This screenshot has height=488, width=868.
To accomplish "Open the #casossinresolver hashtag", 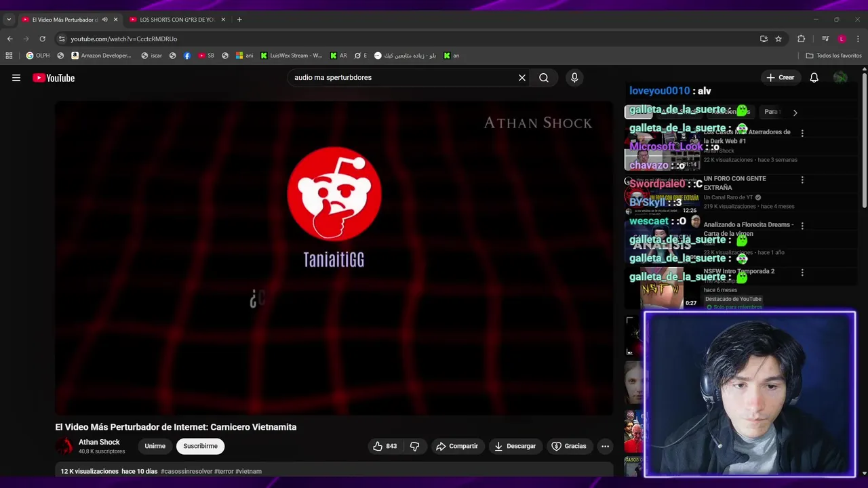I will pos(186,471).
